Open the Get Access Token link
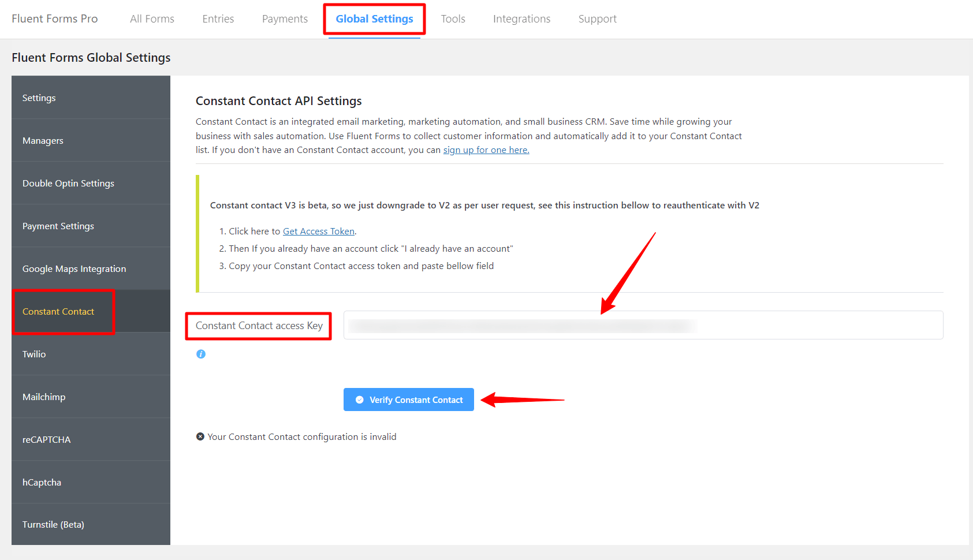The height and width of the screenshot is (560, 973). click(318, 232)
